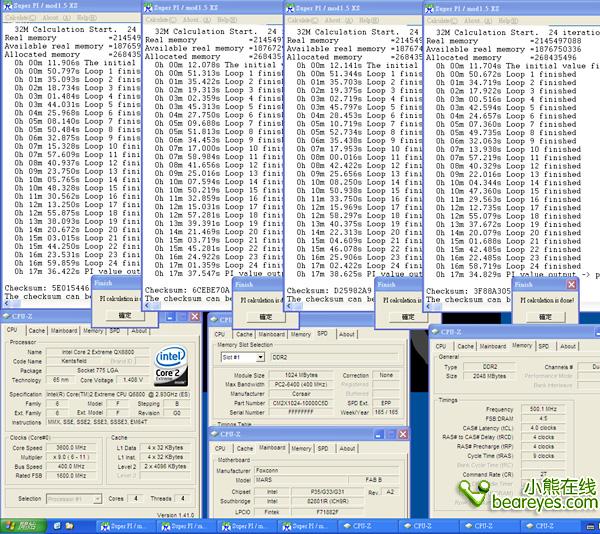The height and width of the screenshot is (534, 600).
Task: Select the About tab in CPU-Z SPD window
Action: 347,334
